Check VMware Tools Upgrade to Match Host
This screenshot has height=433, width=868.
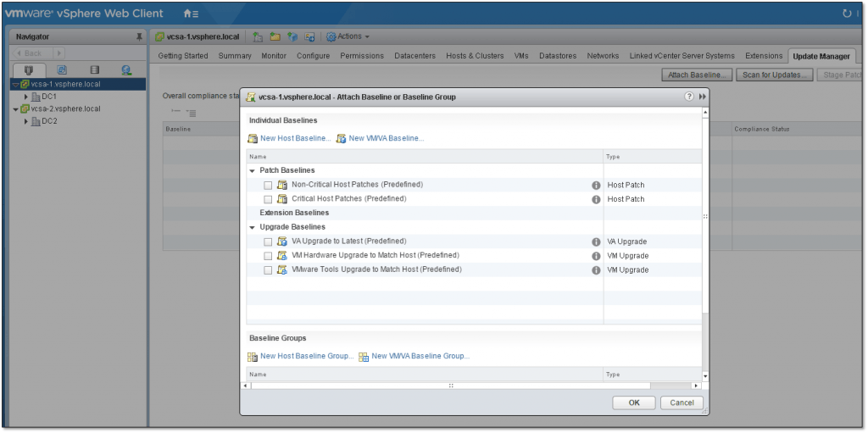coord(268,270)
